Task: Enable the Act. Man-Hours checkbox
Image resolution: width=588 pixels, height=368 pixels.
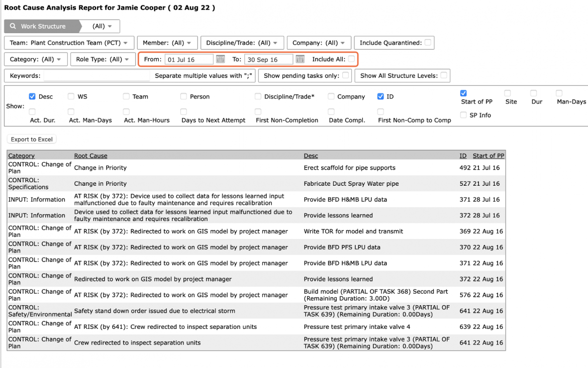Action: tap(126, 111)
